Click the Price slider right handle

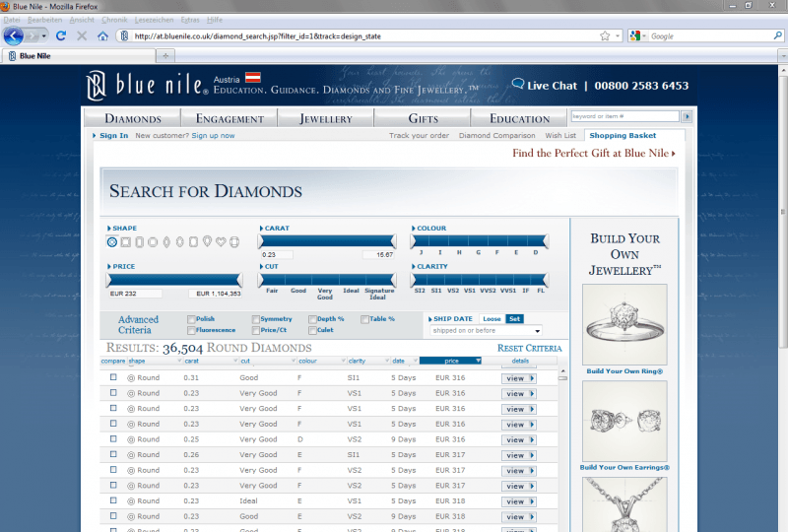click(239, 280)
